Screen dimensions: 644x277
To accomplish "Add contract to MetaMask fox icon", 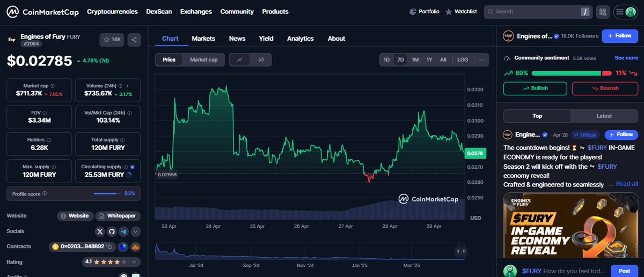I will click(x=135, y=246).
